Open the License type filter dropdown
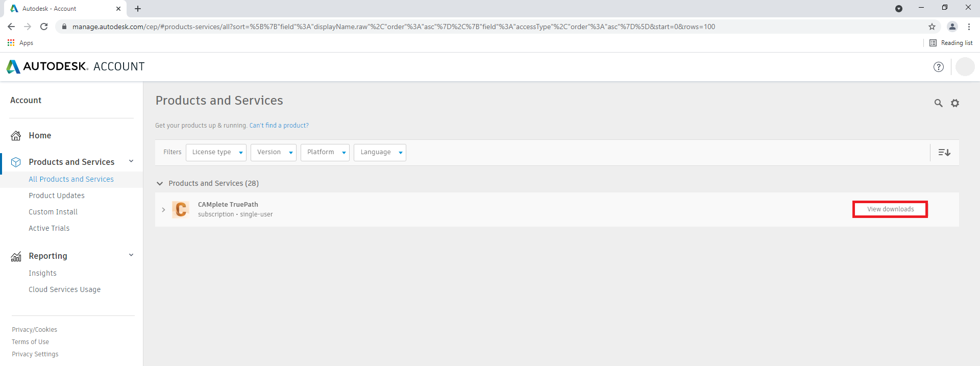Image resolution: width=980 pixels, height=366 pixels. [216, 152]
